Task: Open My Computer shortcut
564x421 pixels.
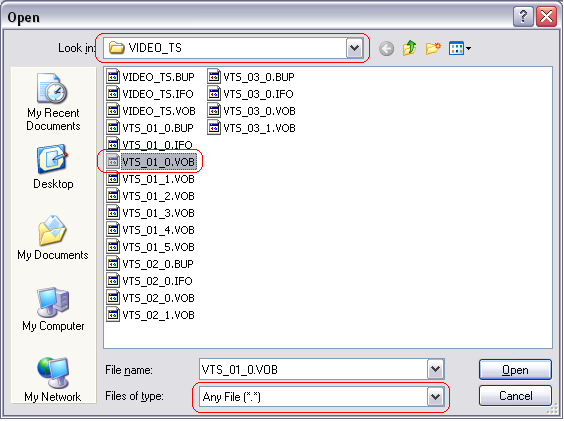Action: pyautogui.click(x=53, y=309)
